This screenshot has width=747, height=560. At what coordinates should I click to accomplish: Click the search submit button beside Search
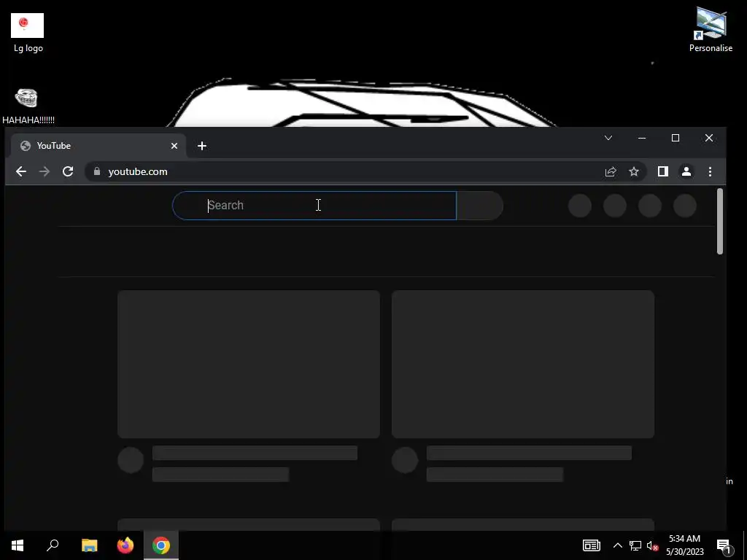pos(480,206)
